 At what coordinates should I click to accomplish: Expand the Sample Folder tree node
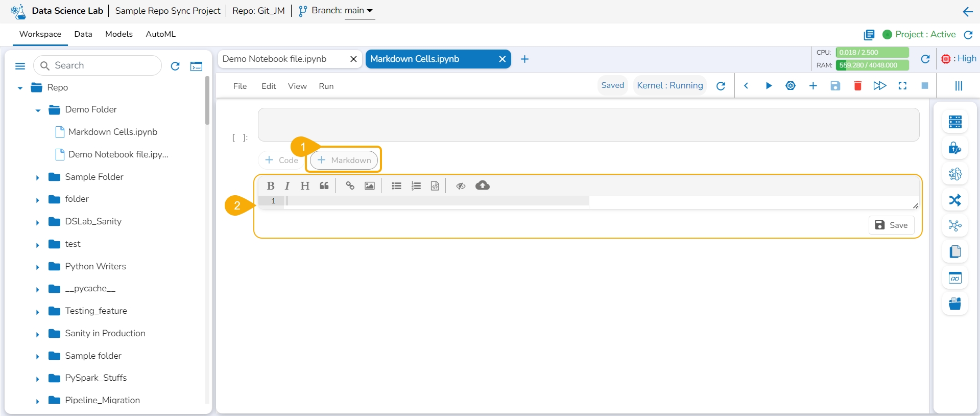tap(37, 178)
